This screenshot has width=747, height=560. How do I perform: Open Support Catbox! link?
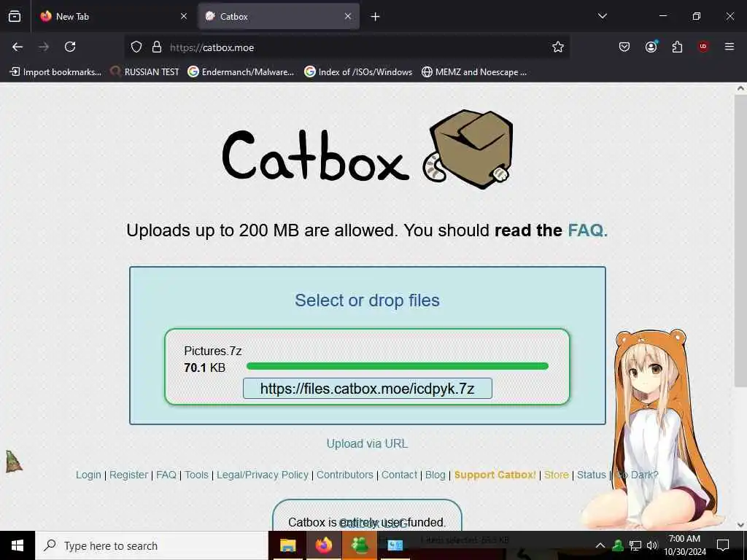[x=495, y=475]
